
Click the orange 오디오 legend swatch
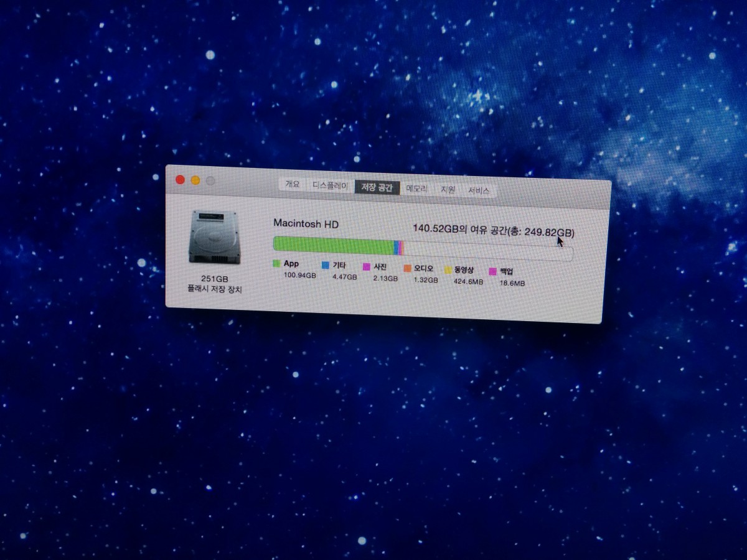[407, 269]
